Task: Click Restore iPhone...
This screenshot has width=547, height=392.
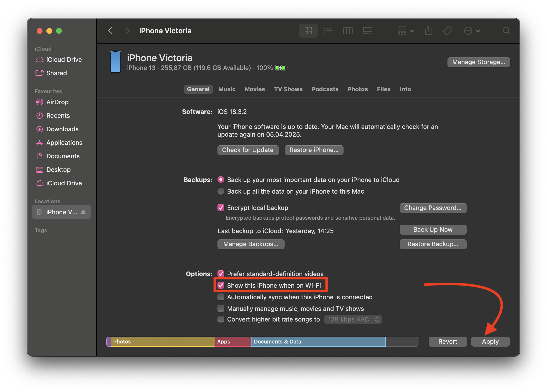Action: coord(314,150)
